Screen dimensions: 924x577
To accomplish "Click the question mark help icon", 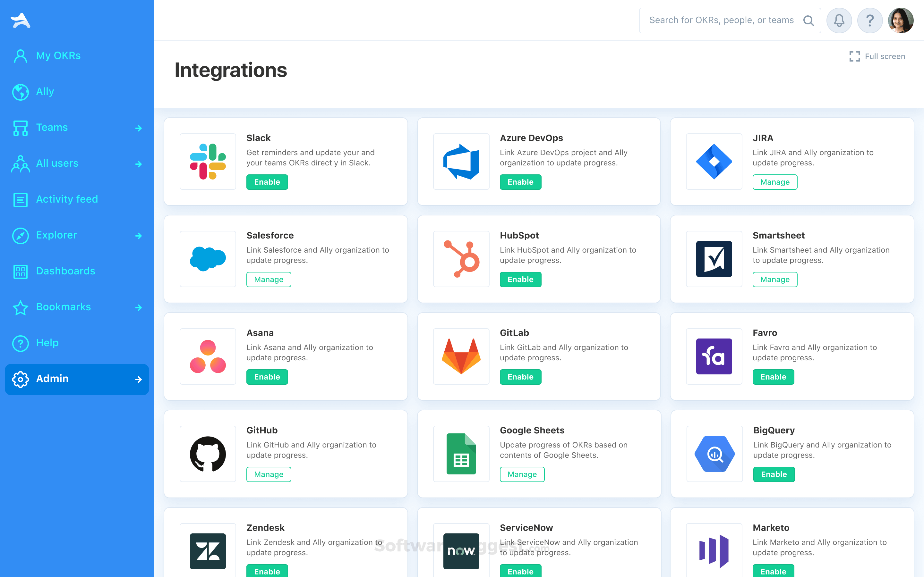I will pyautogui.click(x=870, y=20).
